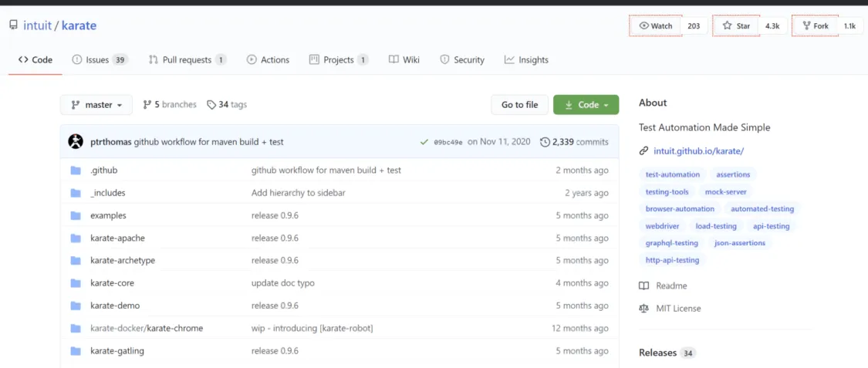This screenshot has height=368, width=868.
Task: Fork the karate repository
Action: (815, 26)
